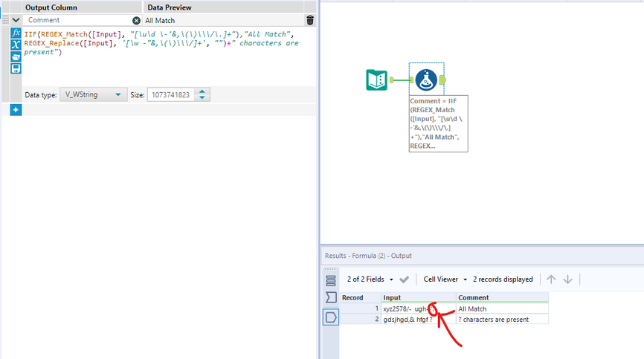Add a new expression with plus button
This screenshot has height=359, width=644.
click(16, 109)
